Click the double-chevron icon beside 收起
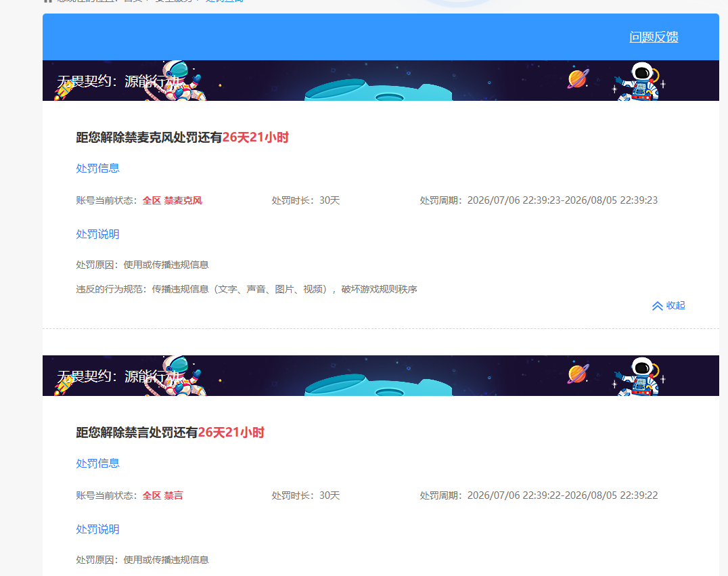The image size is (728, 576). click(x=658, y=306)
